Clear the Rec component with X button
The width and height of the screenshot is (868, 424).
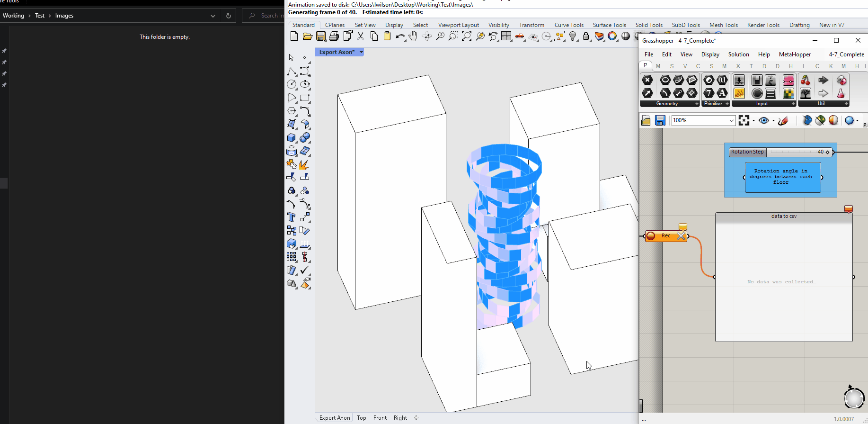(x=681, y=236)
